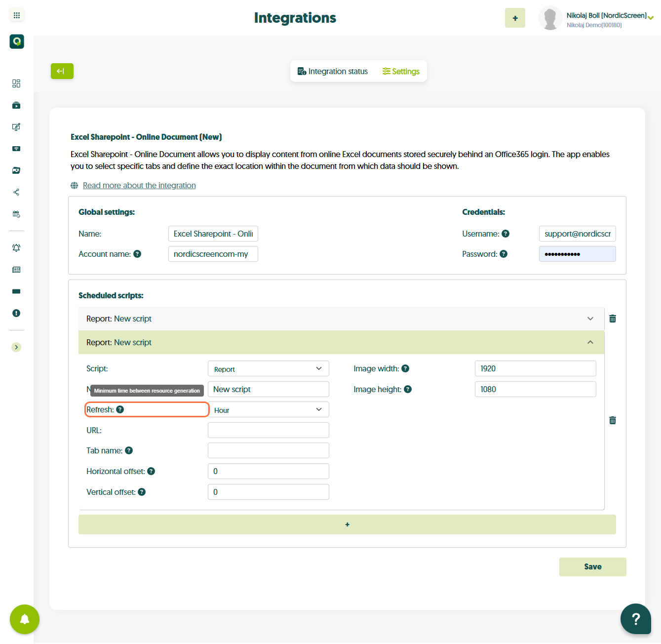
Task: Click the globe icon beside Read more
Action: click(74, 185)
